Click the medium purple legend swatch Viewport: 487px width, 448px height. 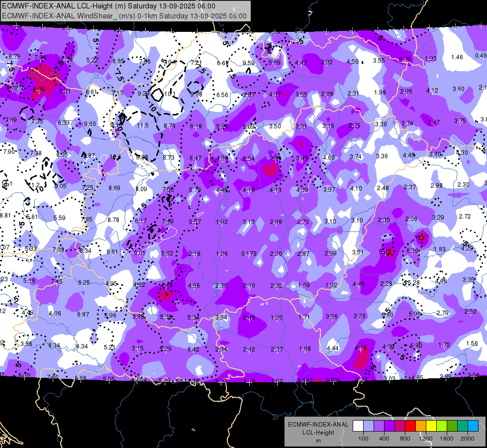pyautogui.click(x=379, y=426)
